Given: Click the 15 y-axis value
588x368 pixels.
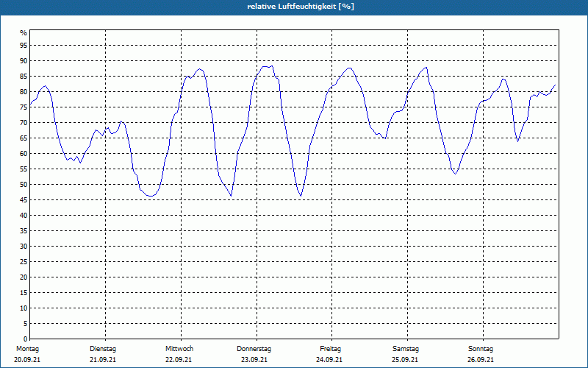Looking at the screenshot, I should coord(24,292).
